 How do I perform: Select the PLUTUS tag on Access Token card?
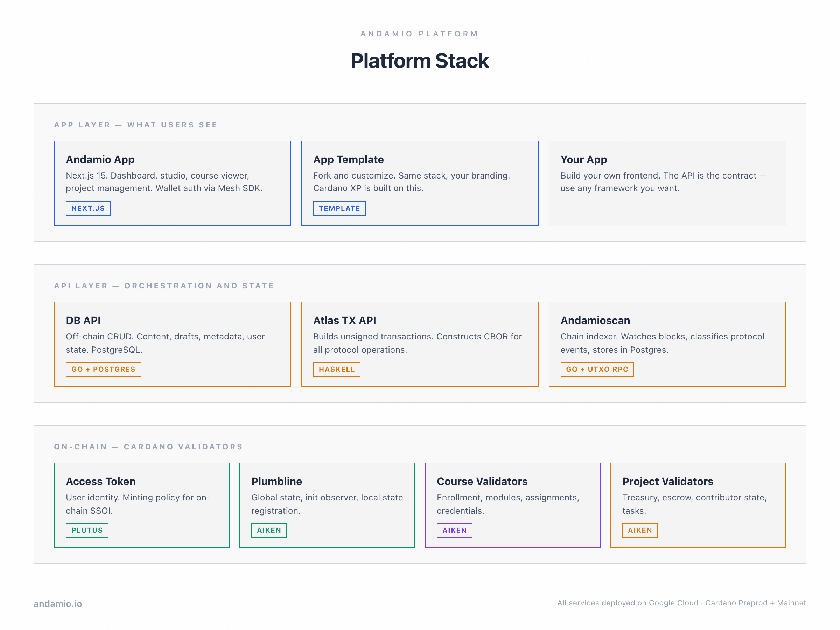(87, 530)
